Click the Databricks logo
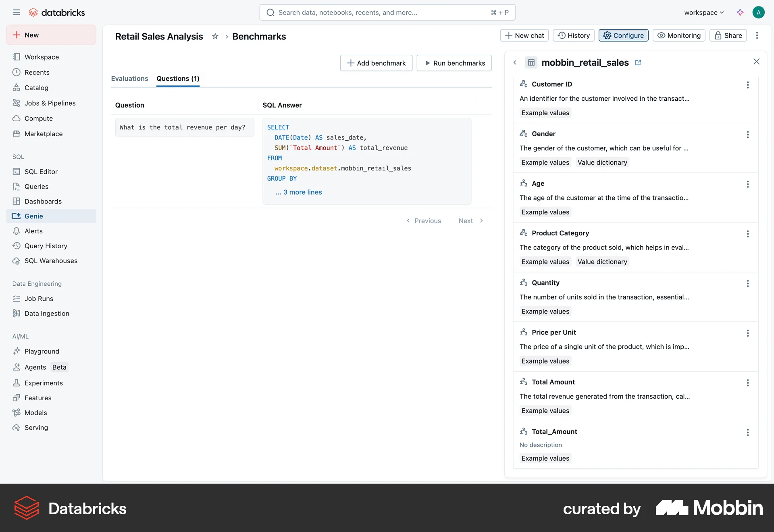The image size is (774, 532). (57, 12)
